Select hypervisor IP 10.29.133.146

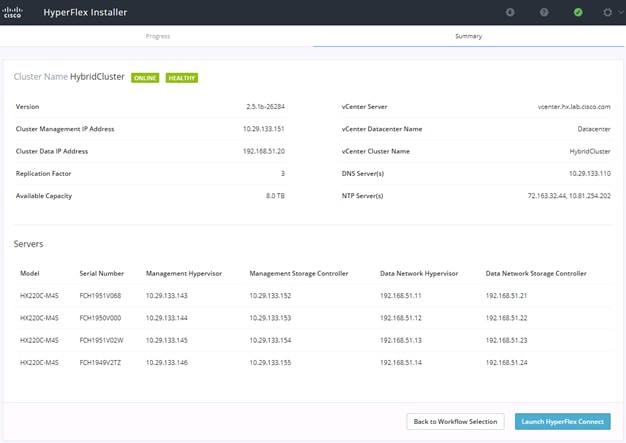click(166, 363)
